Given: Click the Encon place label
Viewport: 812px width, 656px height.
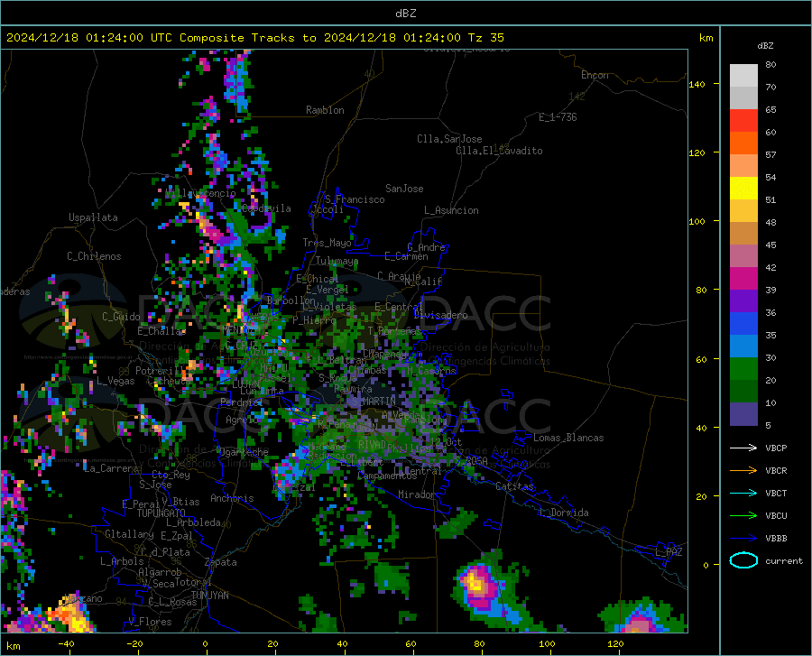Looking at the screenshot, I should pos(595,75).
